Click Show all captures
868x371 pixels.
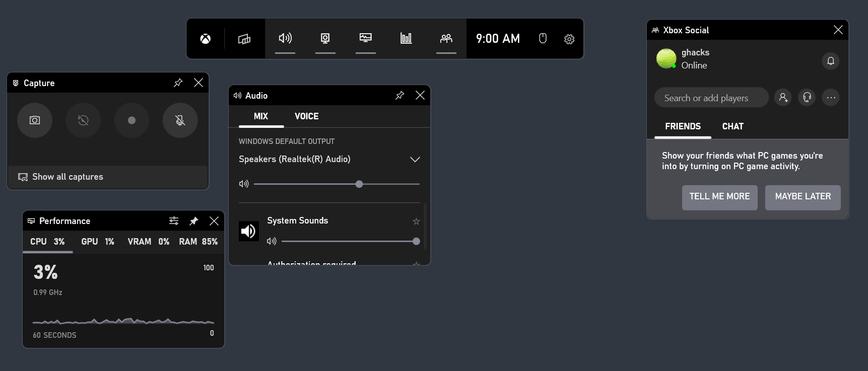tap(68, 177)
